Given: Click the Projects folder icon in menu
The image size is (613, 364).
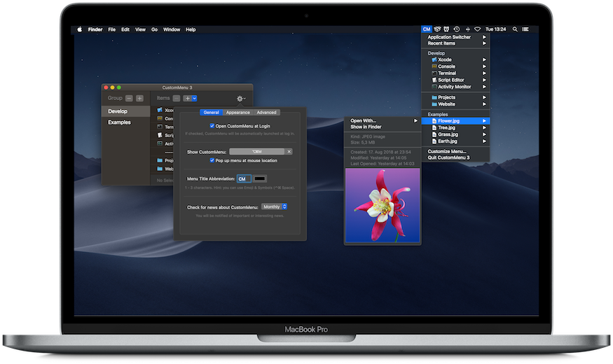Looking at the screenshot, I should coord(434,97).
